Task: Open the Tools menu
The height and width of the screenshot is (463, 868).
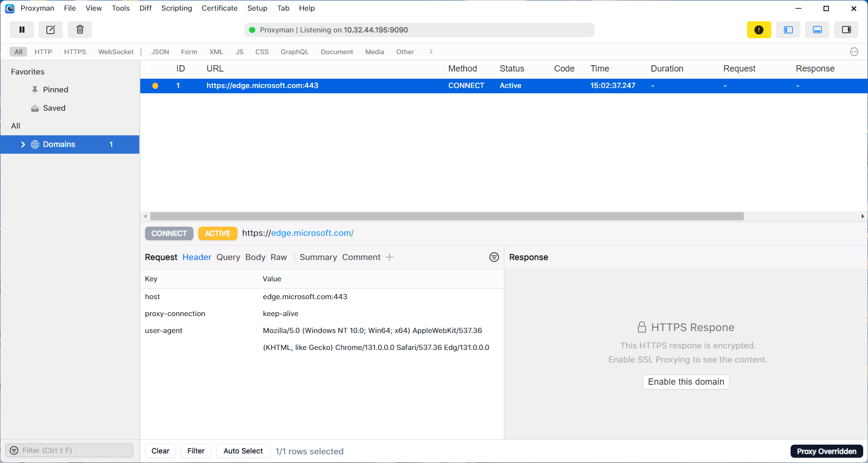Action: point(121,8)
